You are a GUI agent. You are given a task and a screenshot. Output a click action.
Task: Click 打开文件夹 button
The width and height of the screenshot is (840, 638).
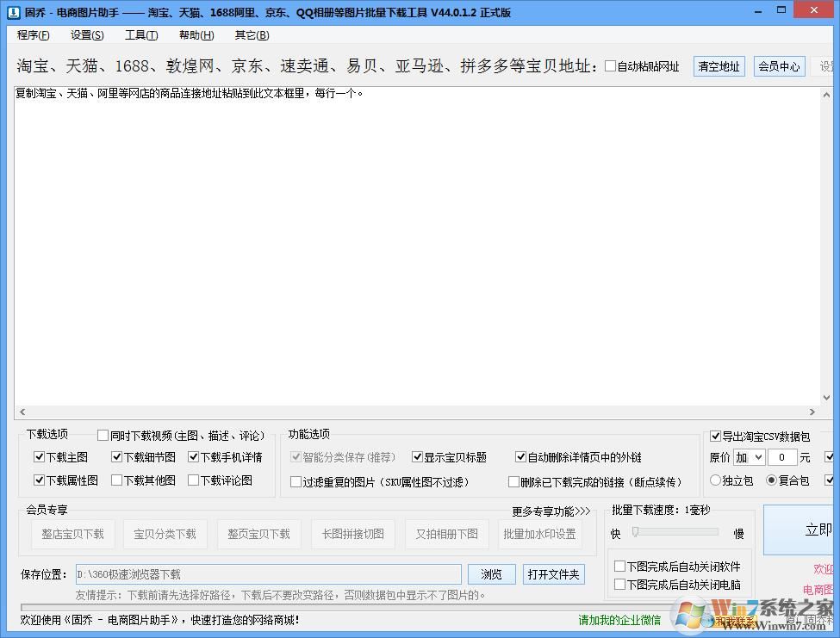[554, 574]
